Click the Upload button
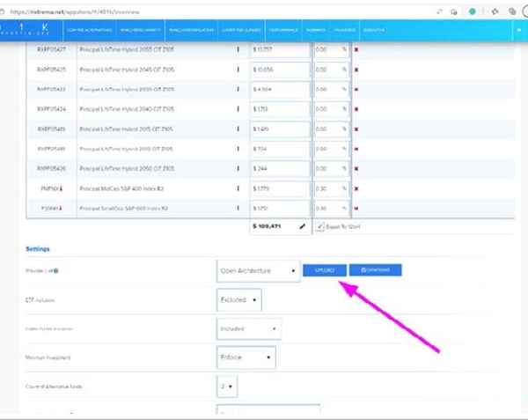 point(324,269)
